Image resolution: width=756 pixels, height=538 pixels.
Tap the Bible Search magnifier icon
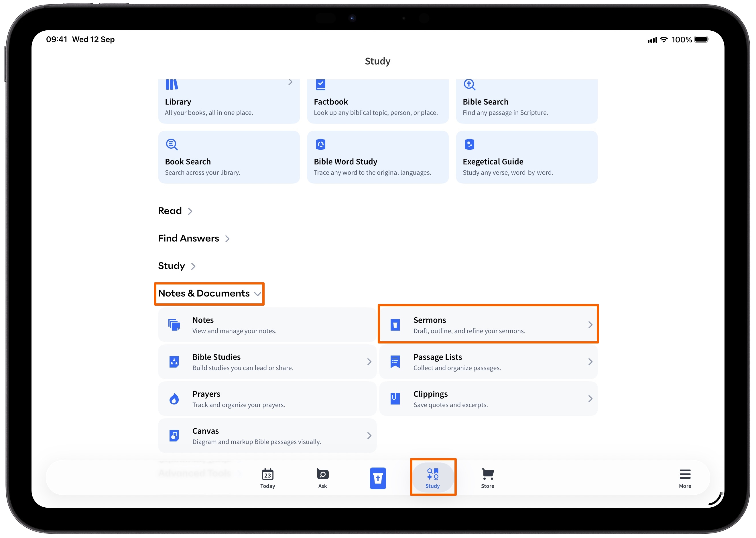[x=470, y=85]
